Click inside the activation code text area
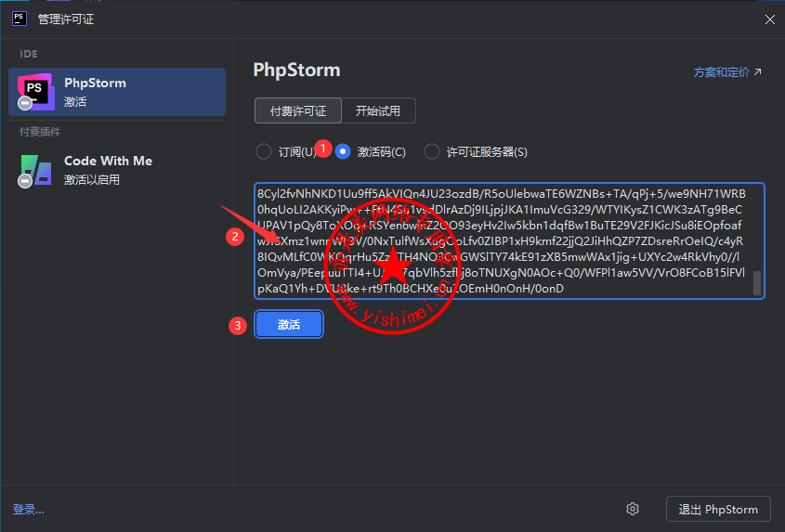This screenshot has height=532, width=785. pyautogui.click(x=509, y=240)
